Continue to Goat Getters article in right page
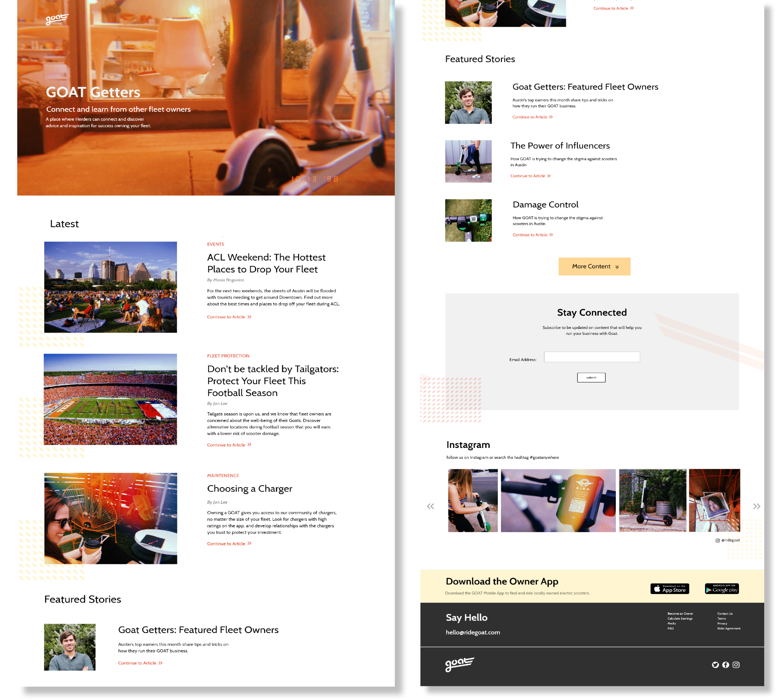776x700 pixels. 532,117
